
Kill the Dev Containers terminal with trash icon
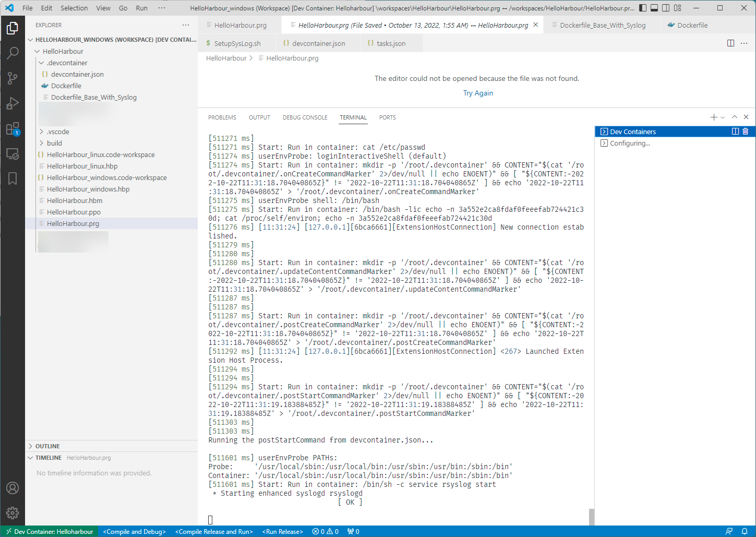pos(745,132)
